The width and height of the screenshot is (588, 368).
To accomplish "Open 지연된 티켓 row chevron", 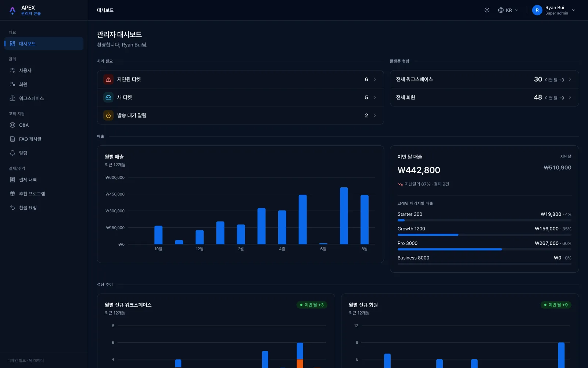I will (x=375, y=79).
